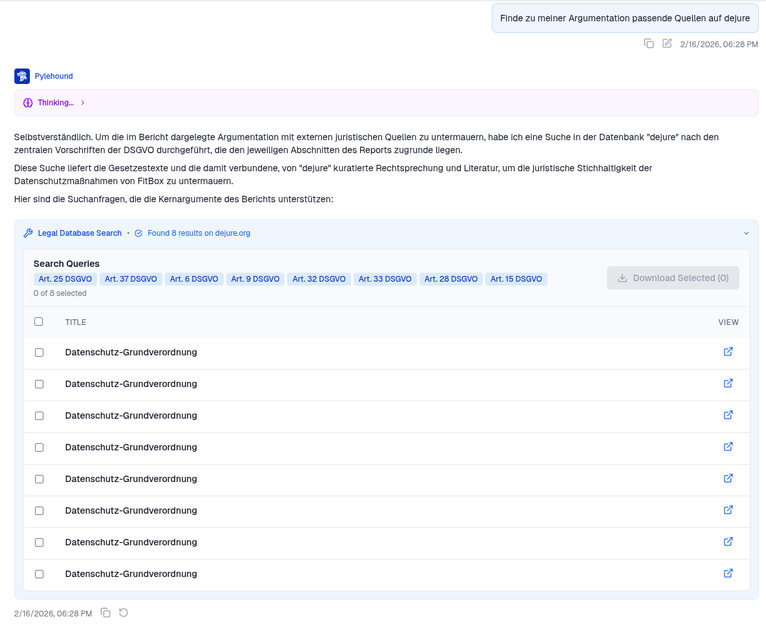Click the Pylehound avatar icon
This screenshot has height=630, width=766.
(22, 76)
